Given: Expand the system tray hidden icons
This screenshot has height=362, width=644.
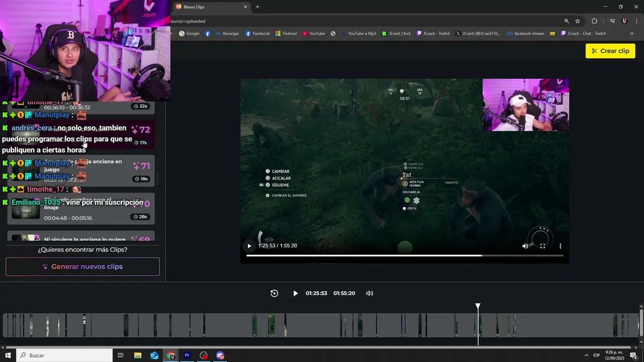Looking at the screenshot, I should [586, 355].
